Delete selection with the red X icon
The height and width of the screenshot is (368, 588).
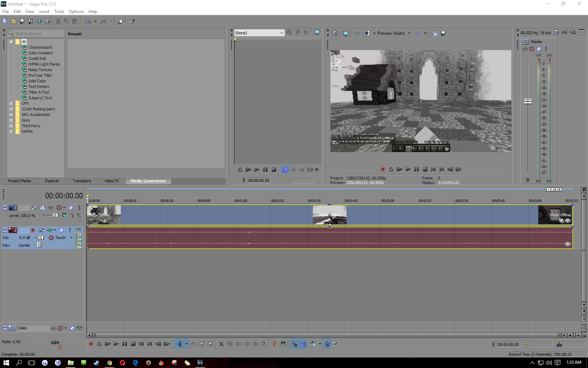221,344
